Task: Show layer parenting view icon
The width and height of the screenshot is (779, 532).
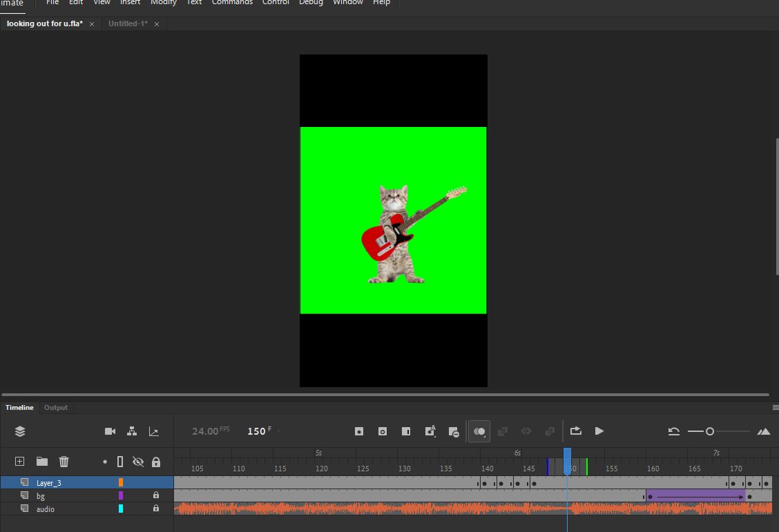Action: 132,431
